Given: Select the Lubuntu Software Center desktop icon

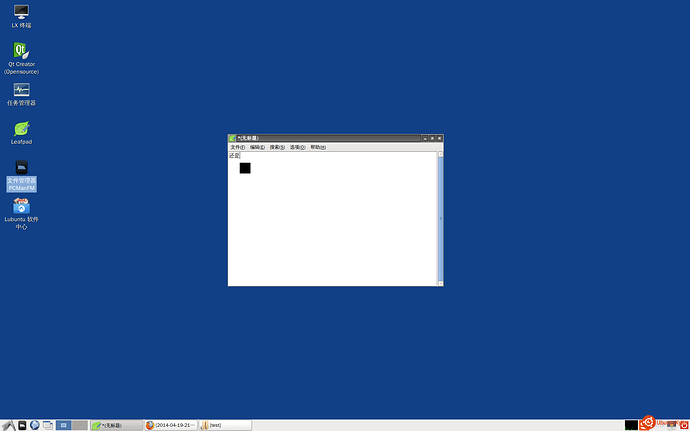Looking at the screenshot, I should coord(21,214).
